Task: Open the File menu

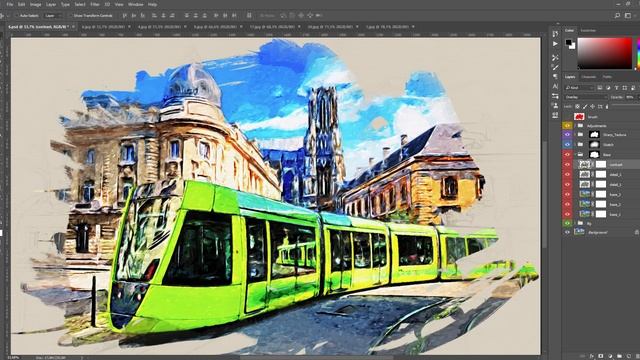Action: (x=9, y=4)
